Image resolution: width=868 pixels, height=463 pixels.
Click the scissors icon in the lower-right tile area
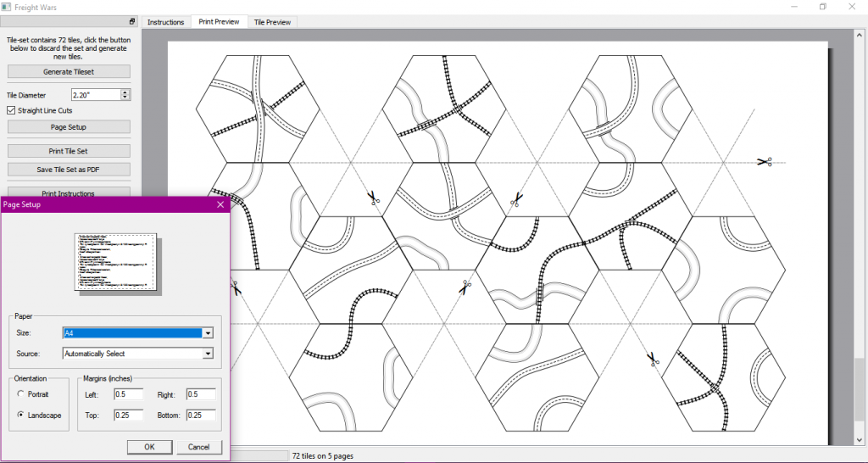pyautogui.click(x=653, y=360)
